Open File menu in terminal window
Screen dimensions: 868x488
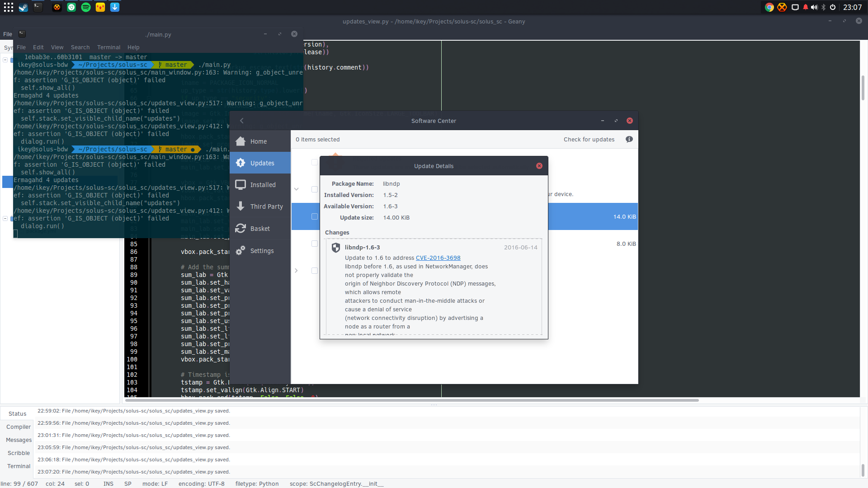(21, 47)
